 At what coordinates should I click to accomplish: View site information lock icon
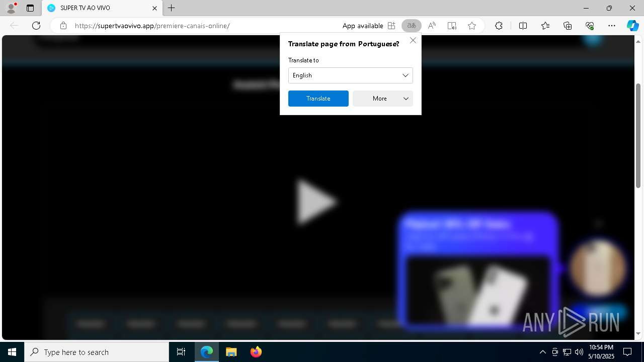click(x=63, y=26)
